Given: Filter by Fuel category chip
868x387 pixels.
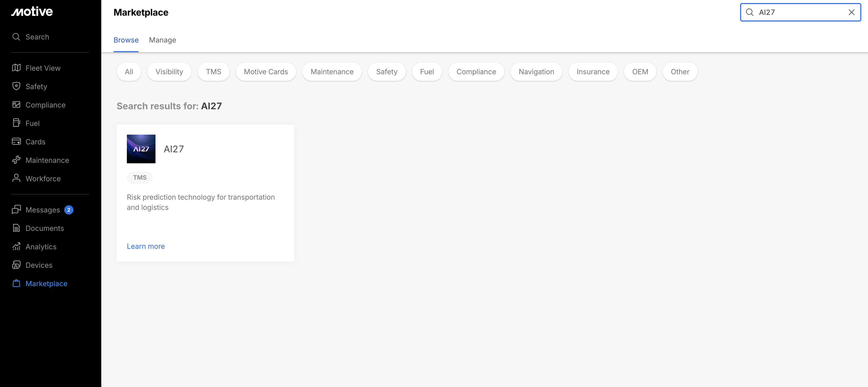Looking at the screenshot, I should [427, 71].
